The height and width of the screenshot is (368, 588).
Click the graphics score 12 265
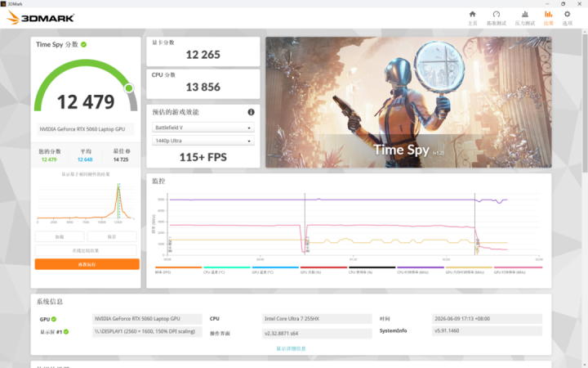pos(203,55)
